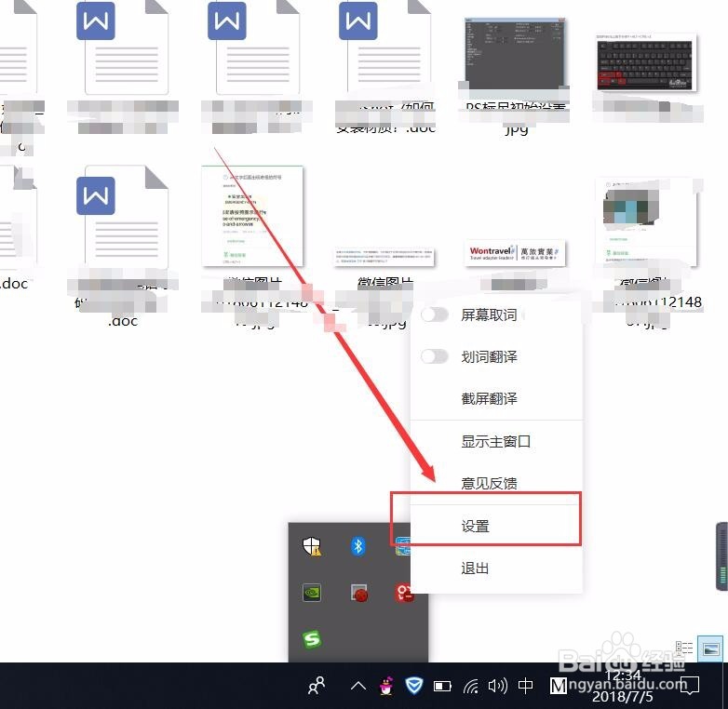
Task: Toggle the 划词翻译 switch
Action: point(435,356)
